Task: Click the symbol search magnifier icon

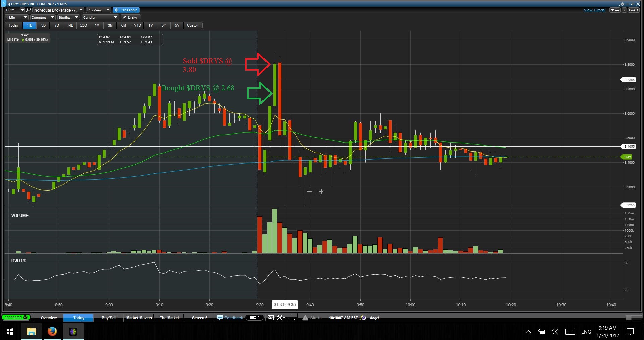Action: pyautogui.click(x=29, y=10)
